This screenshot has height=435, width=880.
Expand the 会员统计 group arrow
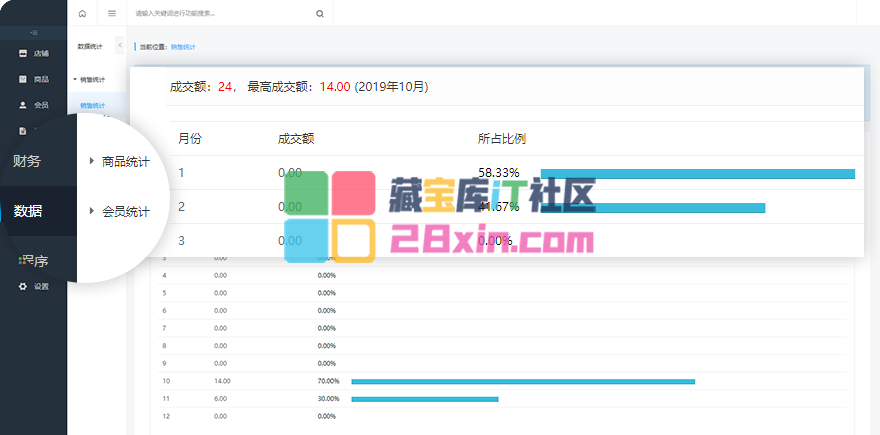pos(91,211)
